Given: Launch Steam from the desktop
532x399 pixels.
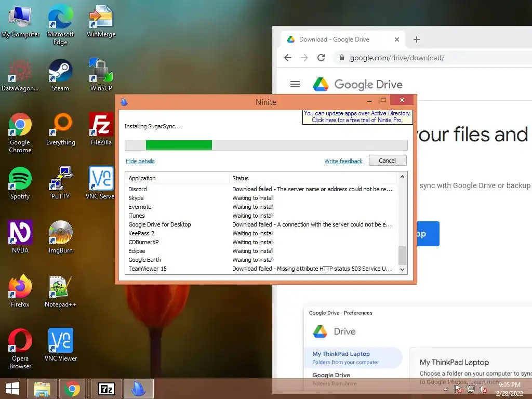Looking at the screenshot, I should click(60, 75).
